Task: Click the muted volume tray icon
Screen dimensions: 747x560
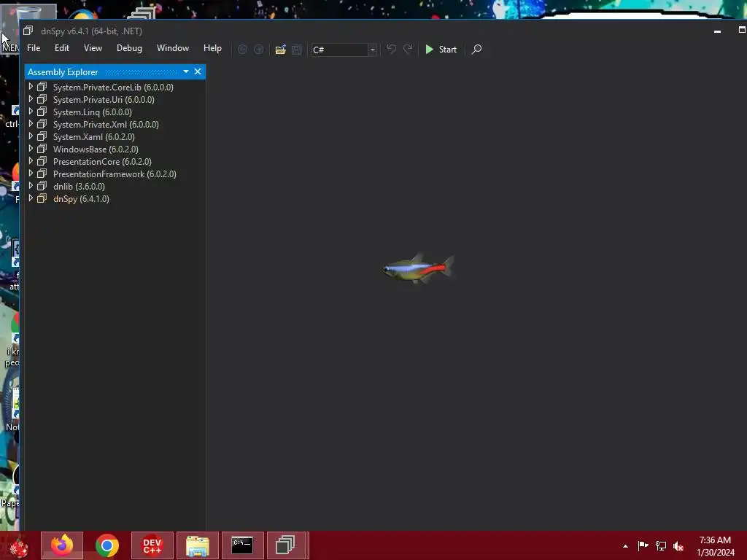Action: 678,545
